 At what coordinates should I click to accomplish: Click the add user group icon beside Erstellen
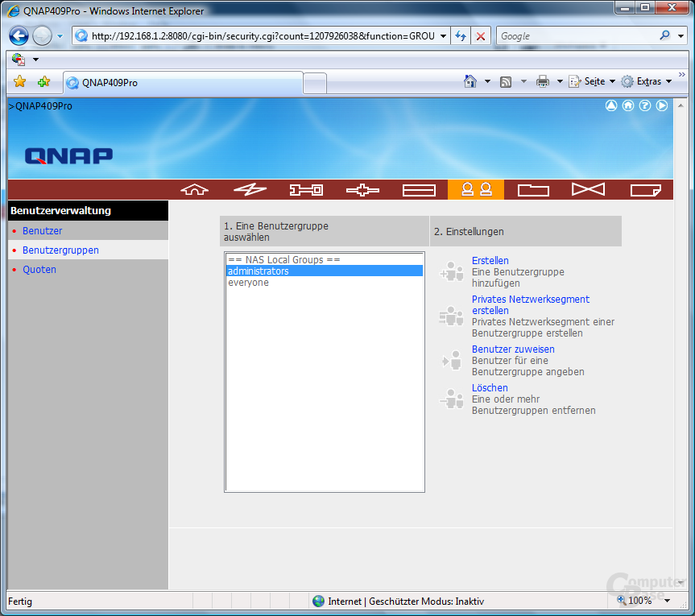click(452, 271)
